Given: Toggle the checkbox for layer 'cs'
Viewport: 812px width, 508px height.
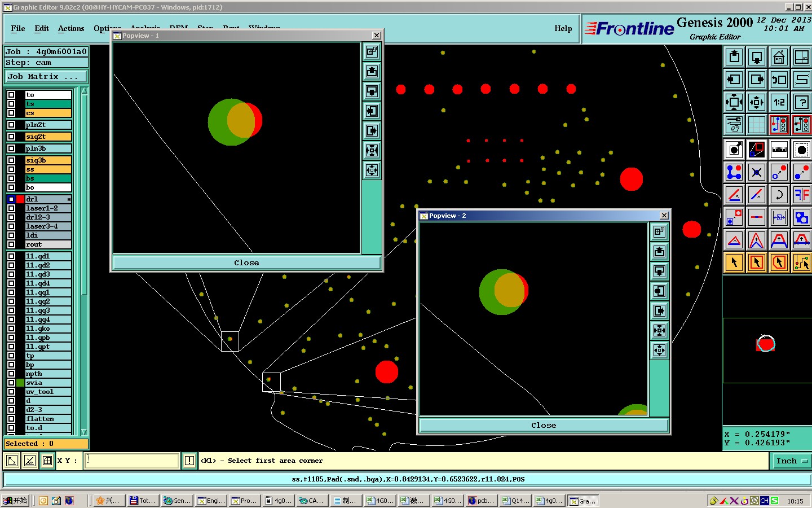Looking at the screenshot, I should pos(11,113).
